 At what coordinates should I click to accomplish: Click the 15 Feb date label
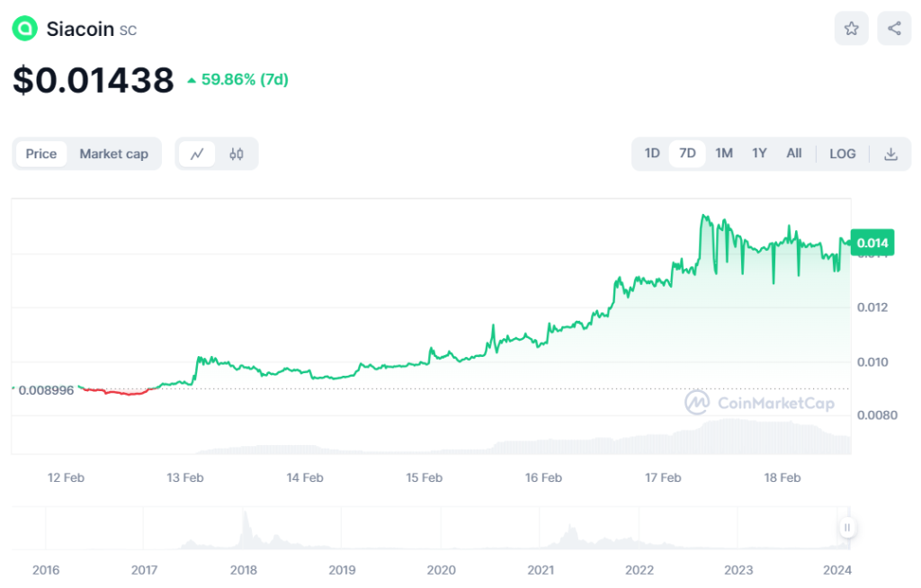[425, 478]
